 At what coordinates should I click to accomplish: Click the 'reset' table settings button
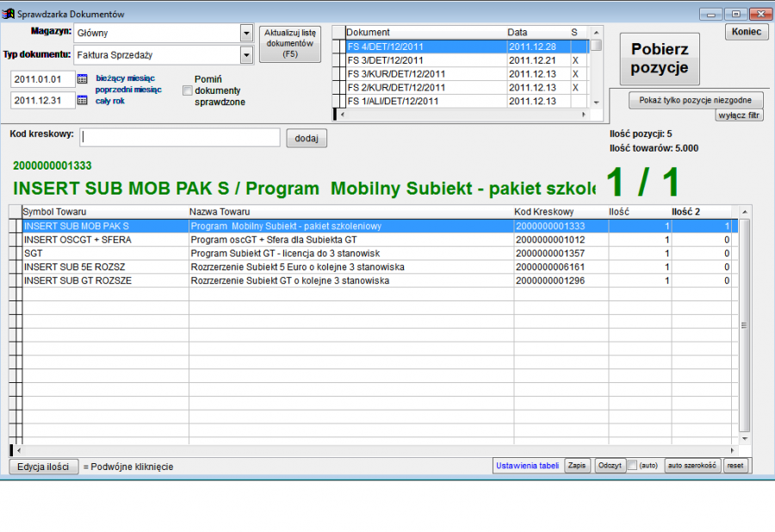click(x=735, y=466)
